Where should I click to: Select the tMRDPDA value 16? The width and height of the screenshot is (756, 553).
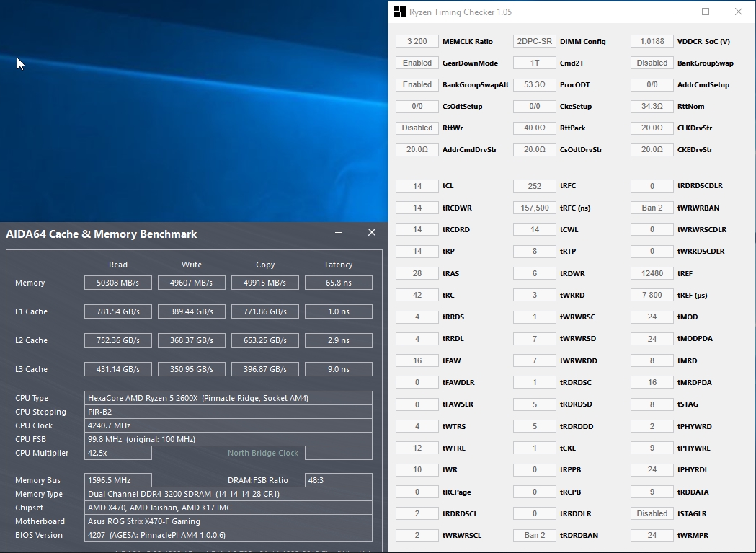coord(652,383)
